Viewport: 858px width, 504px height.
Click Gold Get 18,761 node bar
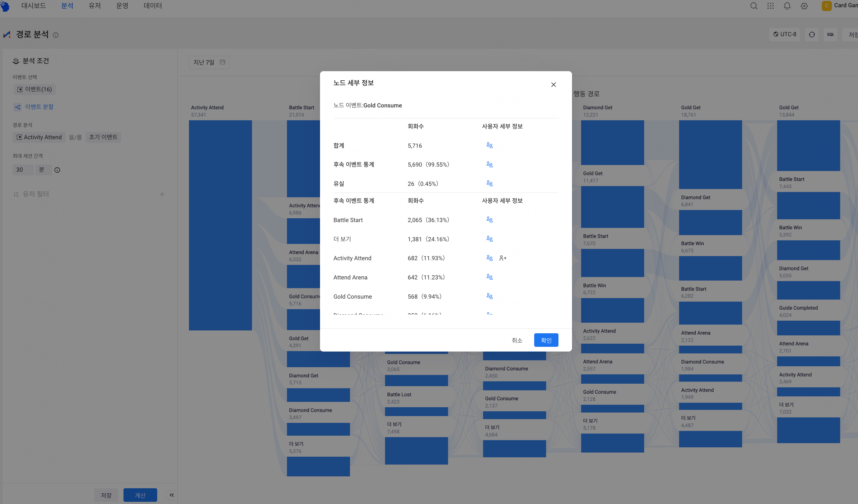tap(710, 155)
